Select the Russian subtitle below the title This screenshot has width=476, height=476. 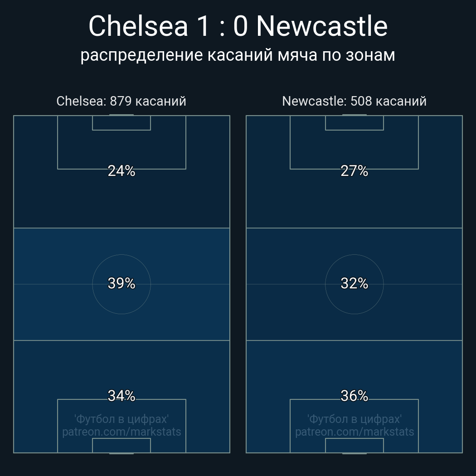238,55
